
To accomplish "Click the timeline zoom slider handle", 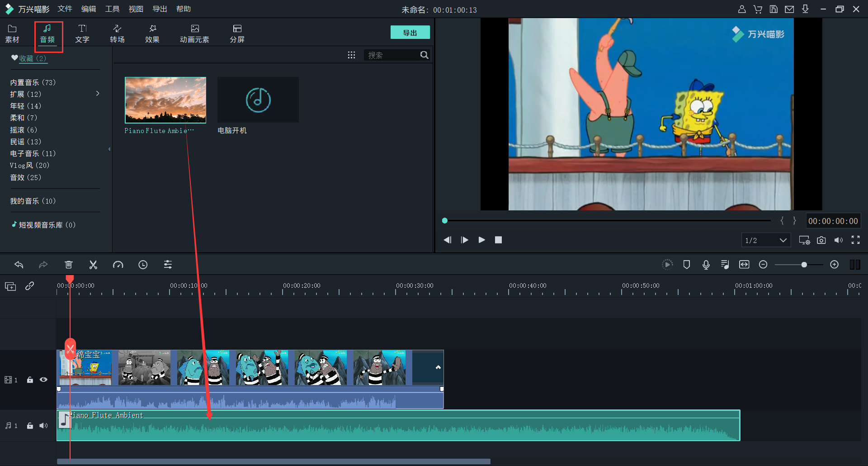I will point(804,265).
